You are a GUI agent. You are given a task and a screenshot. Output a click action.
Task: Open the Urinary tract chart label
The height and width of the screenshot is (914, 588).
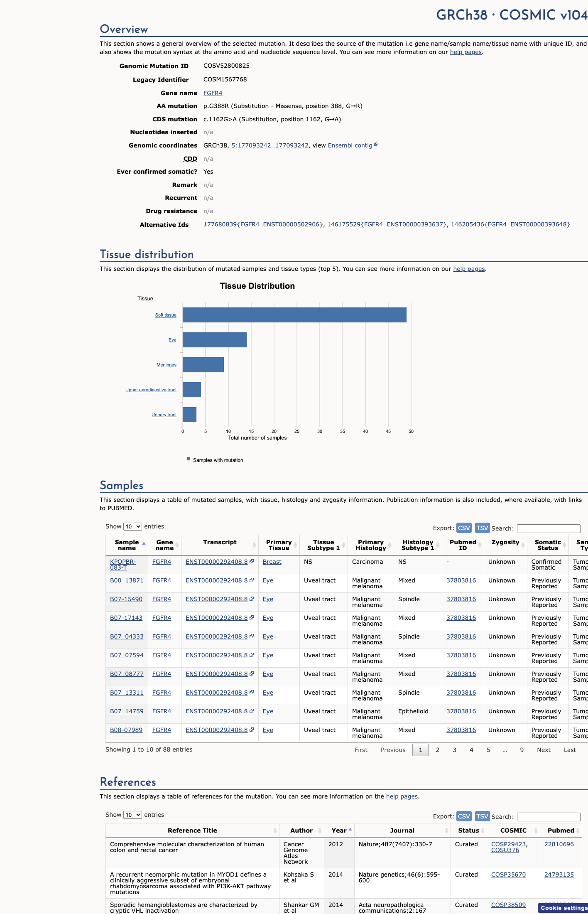click(164, 415)
